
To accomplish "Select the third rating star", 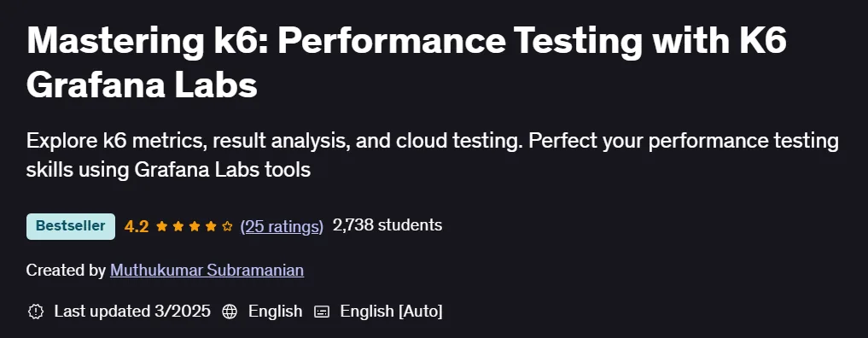I will pyautogui.click(x=195, y=226).
